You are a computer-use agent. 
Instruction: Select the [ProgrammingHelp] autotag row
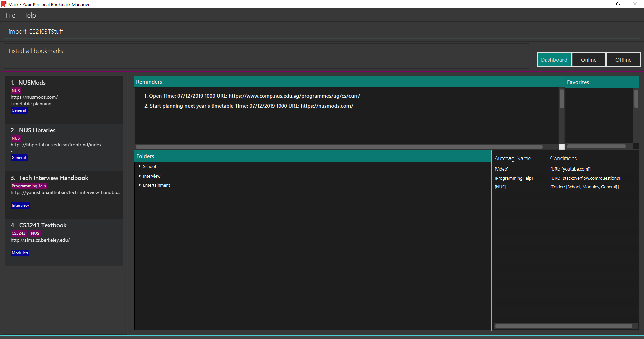[566, 178]
